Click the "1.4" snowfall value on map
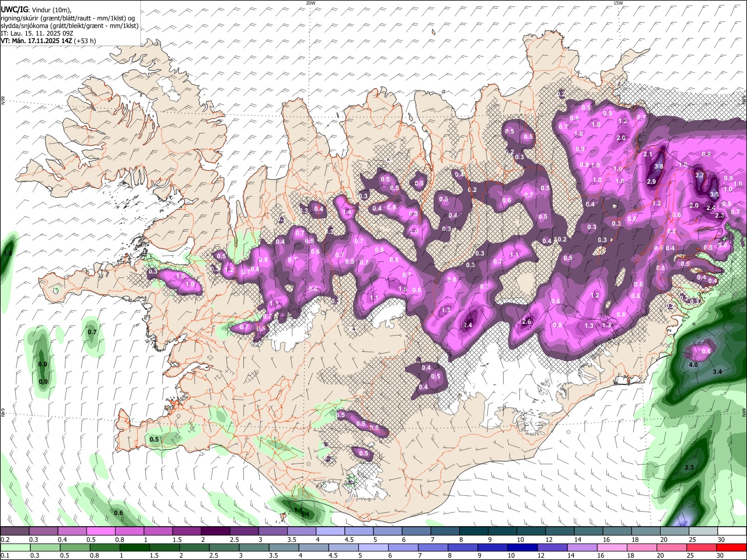This screenshot has width=747, height=560. click(348, 212)
